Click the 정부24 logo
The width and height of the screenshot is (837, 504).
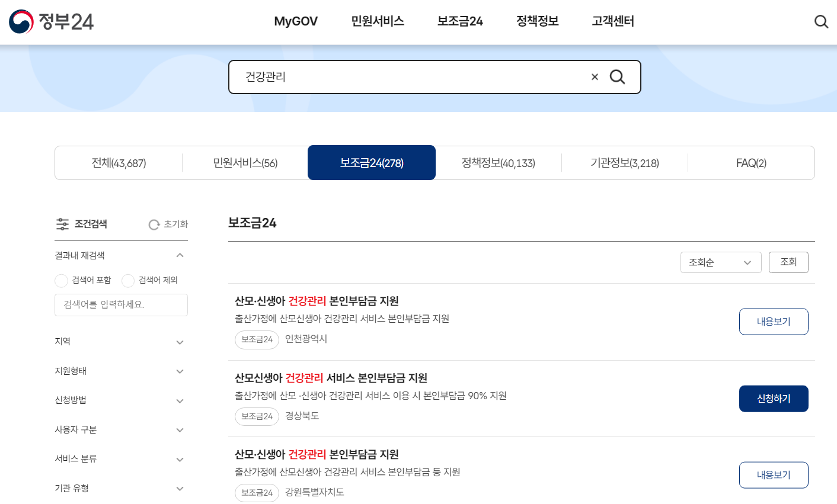pos(51,22)
